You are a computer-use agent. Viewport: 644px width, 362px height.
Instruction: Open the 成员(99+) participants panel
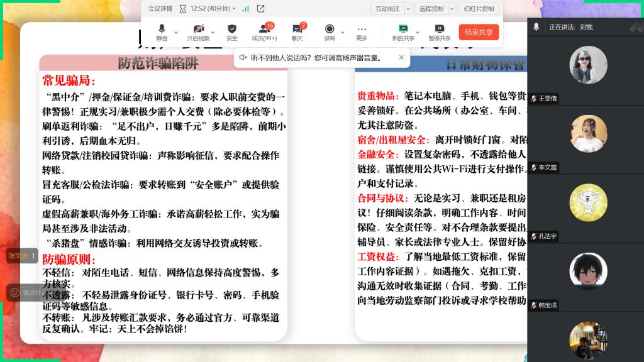pyautogui.click(x=264, y=32)
